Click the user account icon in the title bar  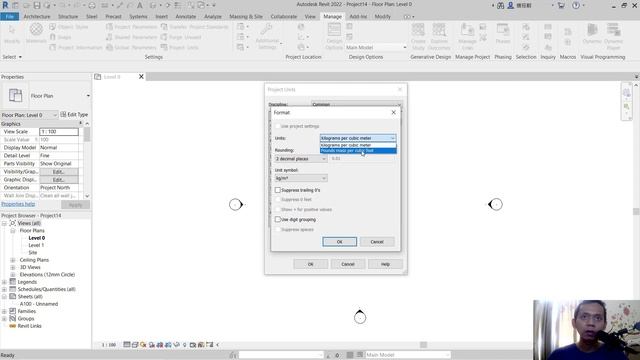(x=510, y=5)
